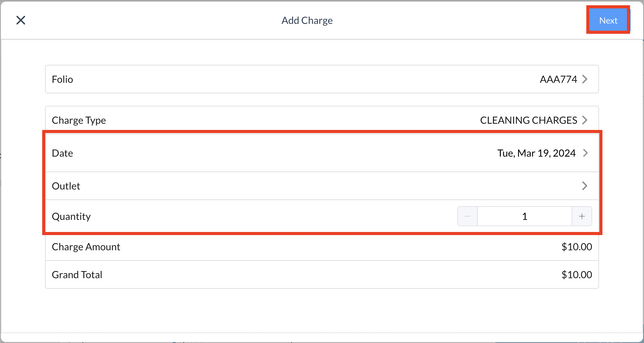Increase quantity with the plus icon
Image resolution: width=644 pixels, height=343 pixels.
tap(582, 216)
